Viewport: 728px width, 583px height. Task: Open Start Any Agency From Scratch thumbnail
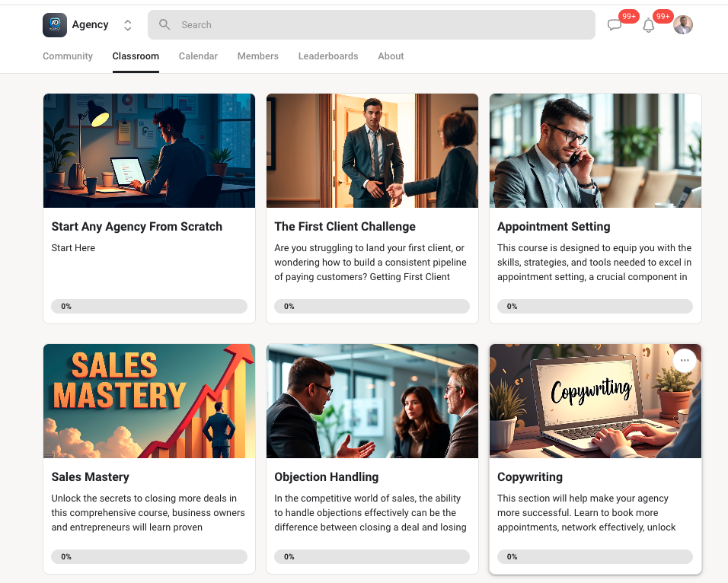tap(149, 151)
